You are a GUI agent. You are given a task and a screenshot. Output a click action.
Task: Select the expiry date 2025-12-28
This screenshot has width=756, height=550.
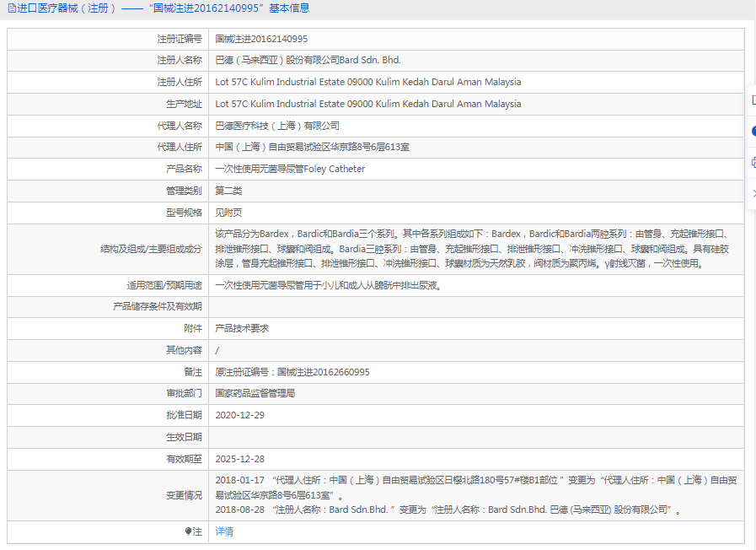[239, 459]
